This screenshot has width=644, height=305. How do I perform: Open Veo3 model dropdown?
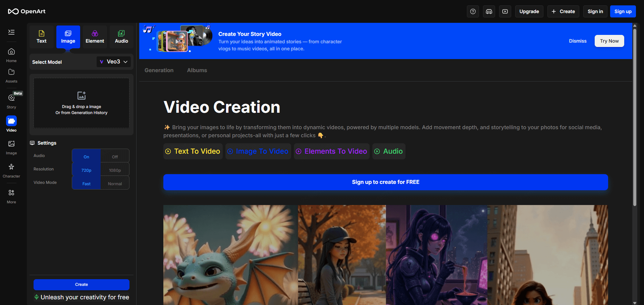coord(114,62)
